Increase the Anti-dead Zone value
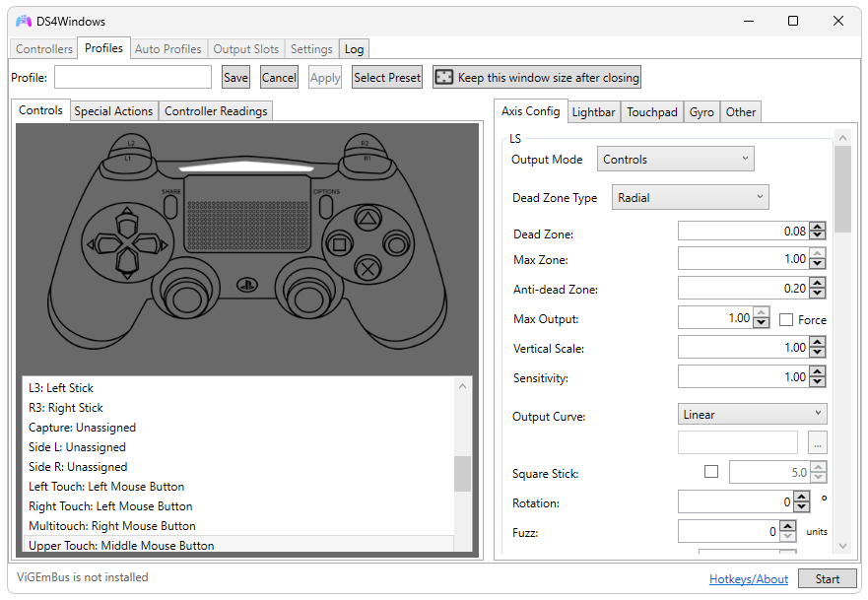This screenshot has width=868, height=600. click(x=817, y=283)
